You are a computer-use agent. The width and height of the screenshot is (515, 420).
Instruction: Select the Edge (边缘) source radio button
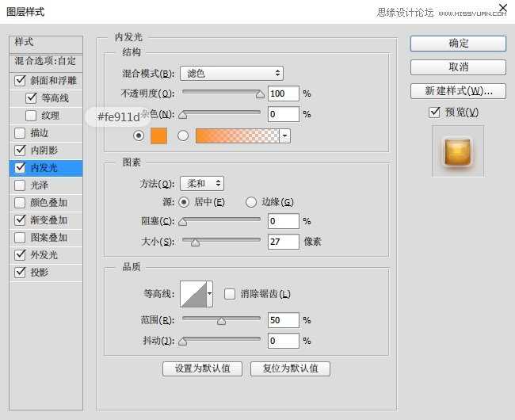coord(251,202)
